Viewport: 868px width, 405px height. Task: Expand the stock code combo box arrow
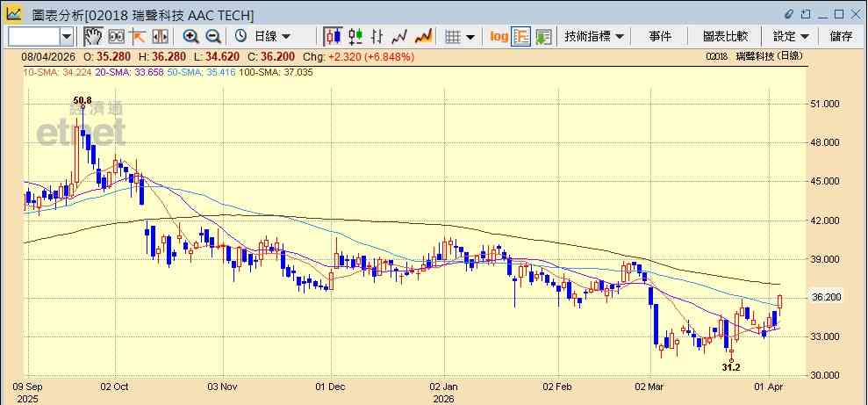pyautogui.click(x=67, y=37)
